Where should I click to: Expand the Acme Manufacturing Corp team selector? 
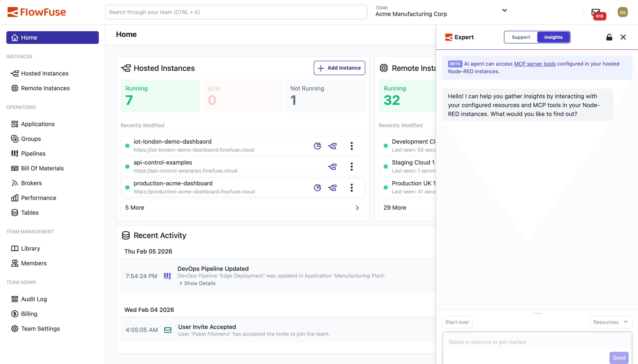point(504,10)
